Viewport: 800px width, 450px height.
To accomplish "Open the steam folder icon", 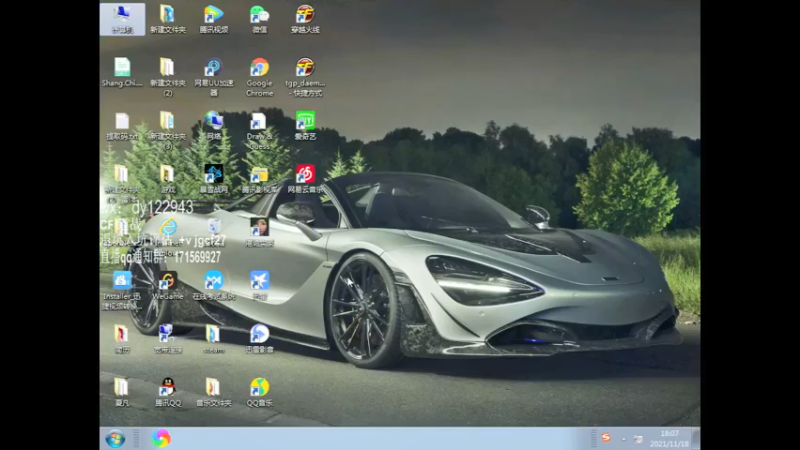I will click(214, 339).
